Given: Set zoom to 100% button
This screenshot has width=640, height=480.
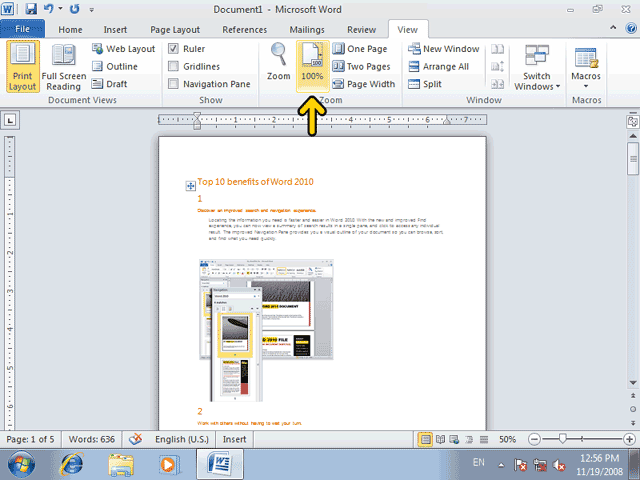Looking at the screenshot, I should coord(312,66).
